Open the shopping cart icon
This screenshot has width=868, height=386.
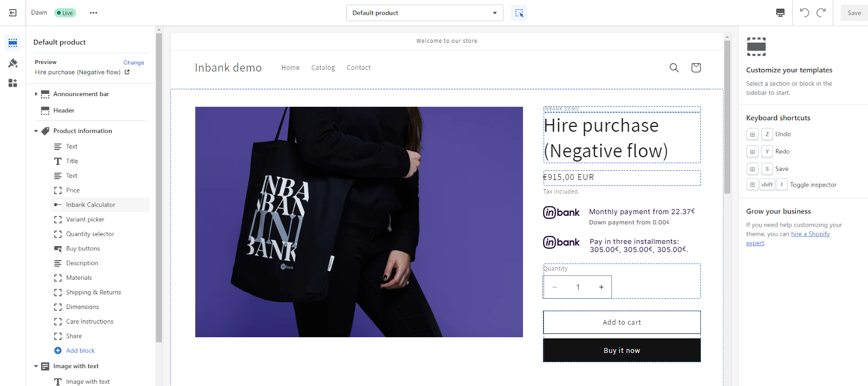pyautogui.click(x=695, y=68)
